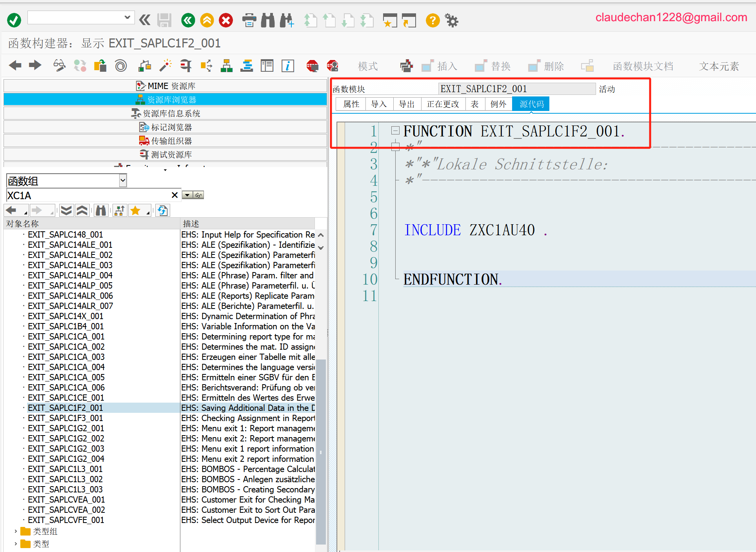Image resolution: width=756 pixels, height=552 pixels.
Task: Click the green checkmark Enter icon
Action: point(14,20)
